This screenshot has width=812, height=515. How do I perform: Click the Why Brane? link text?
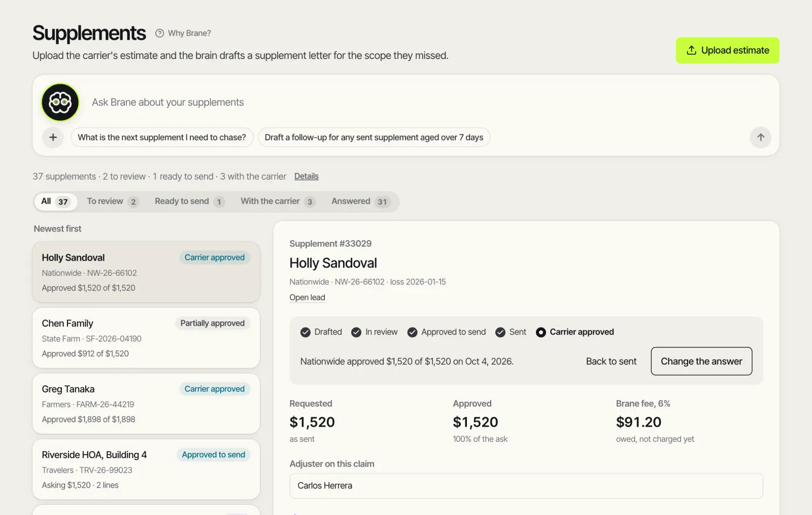(189, 33)
